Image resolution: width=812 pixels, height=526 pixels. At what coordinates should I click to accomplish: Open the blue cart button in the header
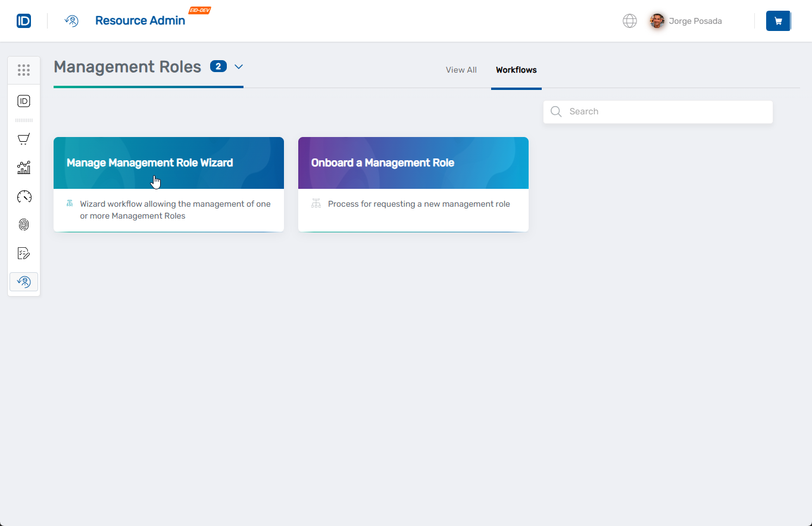click(778, 20)
